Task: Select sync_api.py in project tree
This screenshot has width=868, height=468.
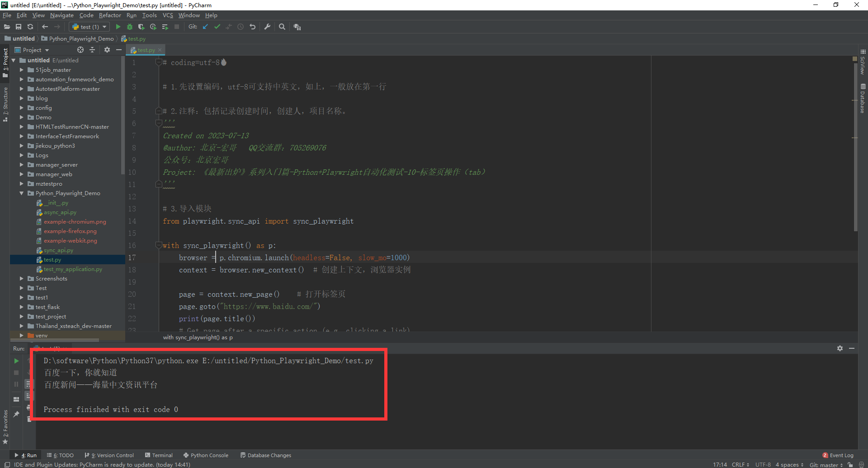Action: click(x=58, y=250)
